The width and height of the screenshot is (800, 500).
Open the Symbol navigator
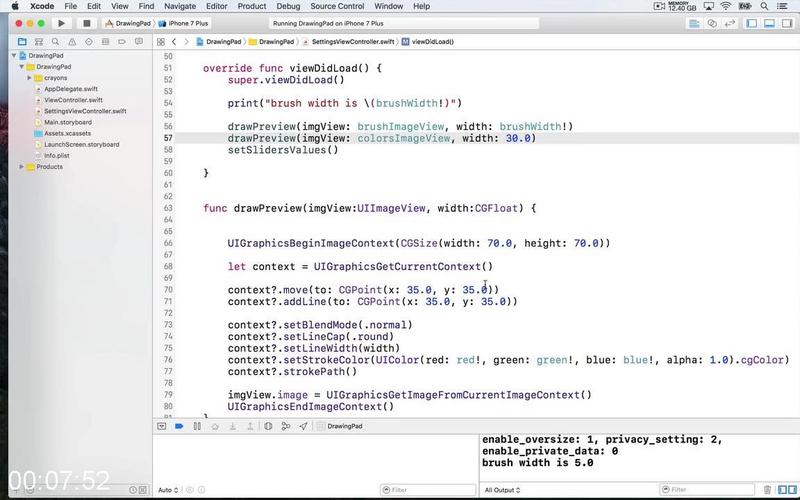(38, 42)
